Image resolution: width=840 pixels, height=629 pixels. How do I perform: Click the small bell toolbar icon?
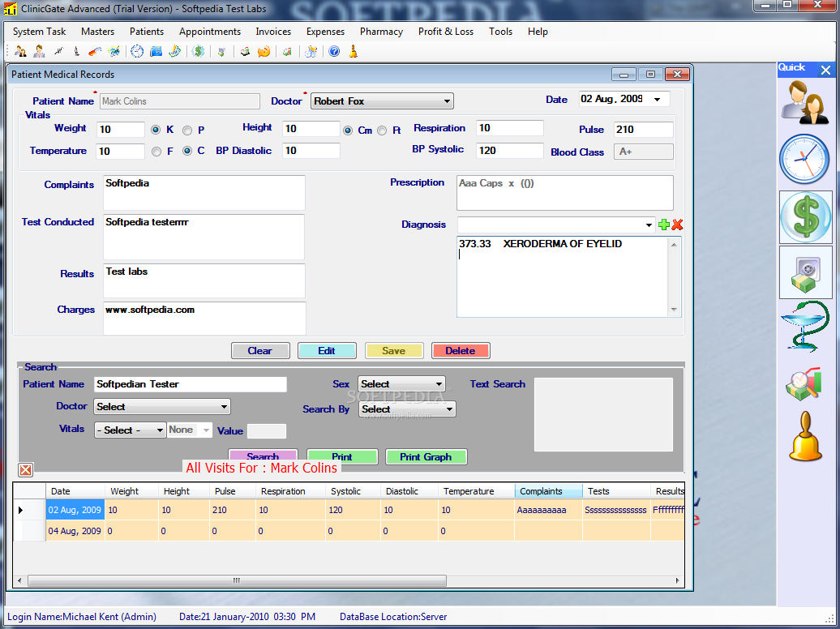tap(353, 51)
